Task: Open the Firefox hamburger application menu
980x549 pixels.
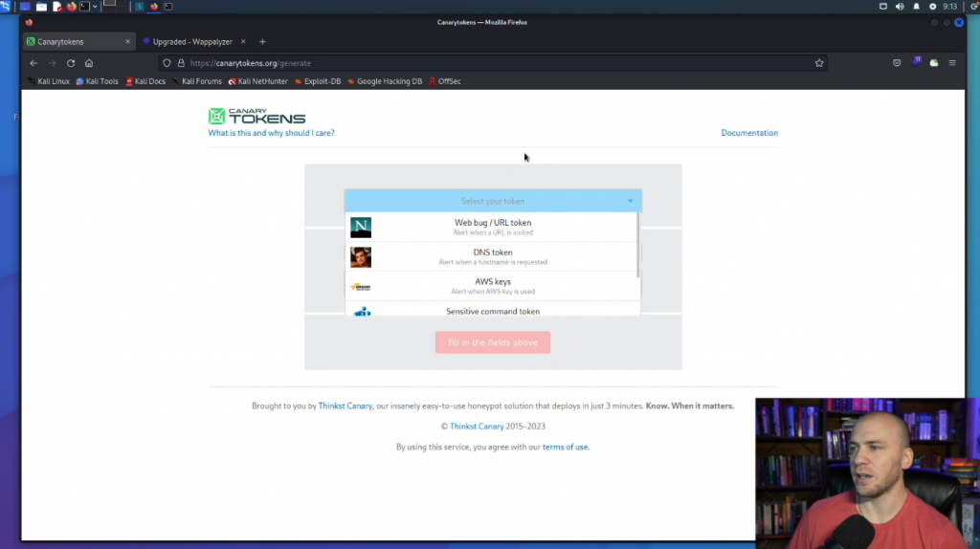Action: (x=952, y=63)
